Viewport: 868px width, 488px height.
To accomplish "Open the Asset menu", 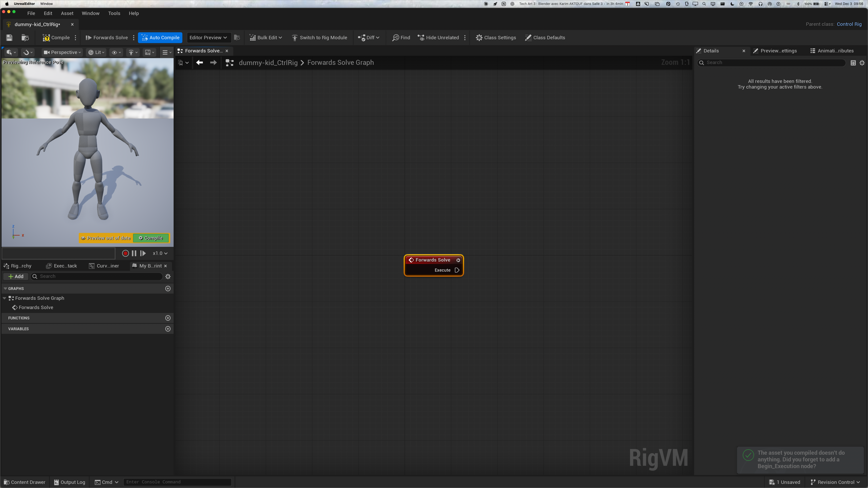I will 67,13.
